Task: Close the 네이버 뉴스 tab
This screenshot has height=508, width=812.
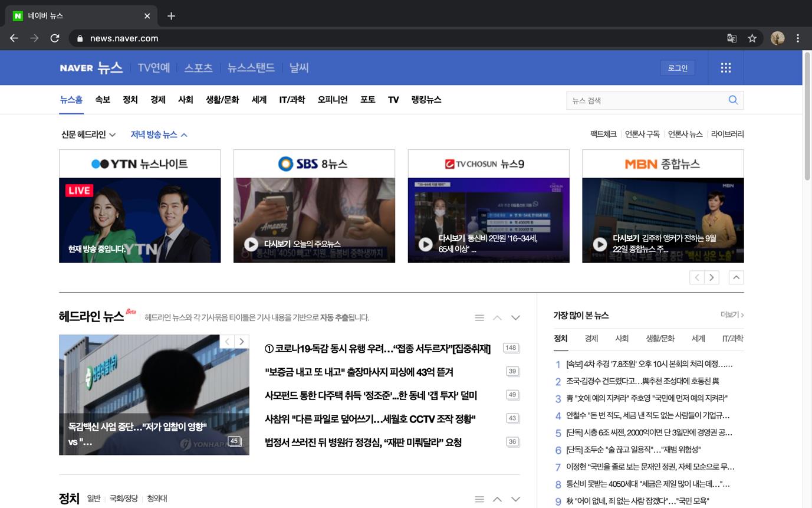Action: tap(147, 16)
